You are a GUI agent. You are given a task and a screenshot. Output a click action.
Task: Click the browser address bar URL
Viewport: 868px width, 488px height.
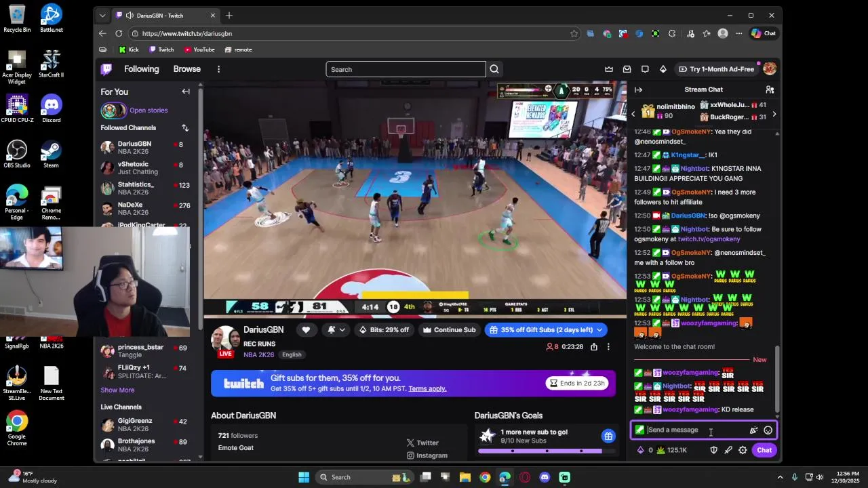click(x=187, y=33)
